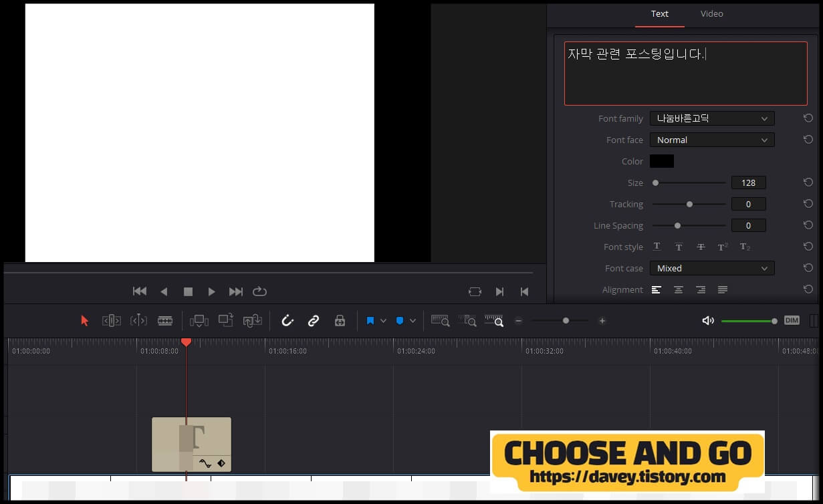Set text Alignment to left
Screen dimensions: 823x504
[x=657, y=289]
